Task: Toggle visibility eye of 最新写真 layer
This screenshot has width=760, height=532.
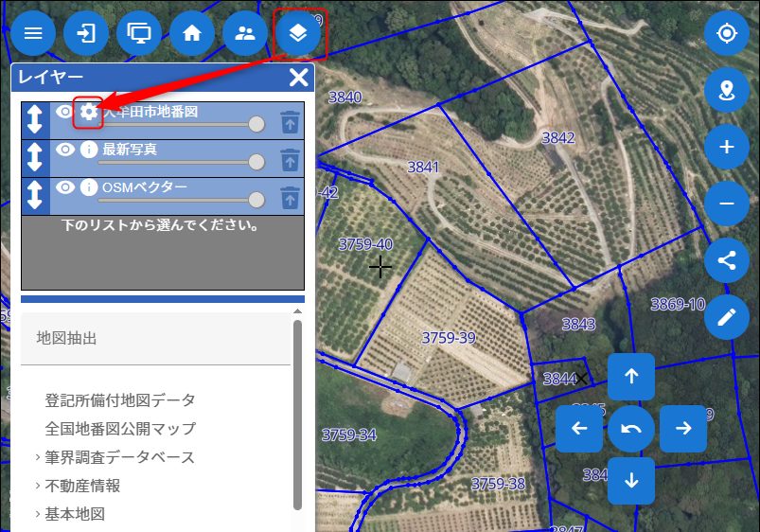Action: point(65,149)
